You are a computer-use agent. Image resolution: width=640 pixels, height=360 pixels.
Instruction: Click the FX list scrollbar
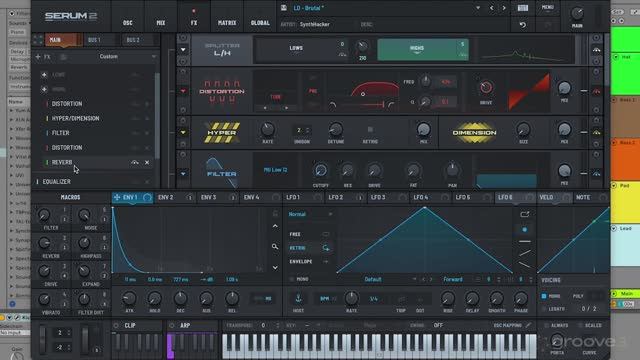(x=157, y=116)
